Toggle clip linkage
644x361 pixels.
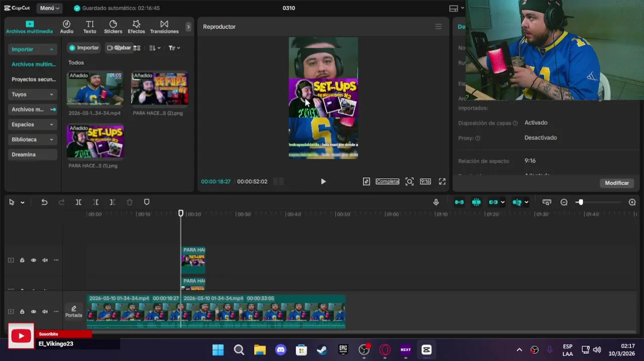(x=493, y=202)
